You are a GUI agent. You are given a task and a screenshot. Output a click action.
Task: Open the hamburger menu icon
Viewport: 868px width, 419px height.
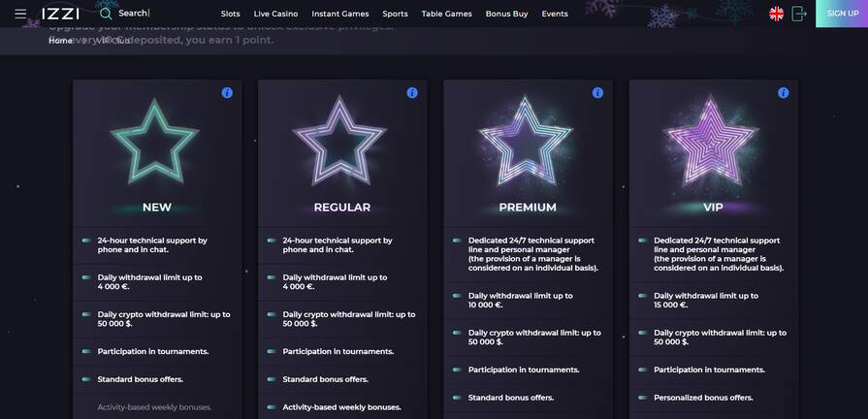[x=20, y=14]
